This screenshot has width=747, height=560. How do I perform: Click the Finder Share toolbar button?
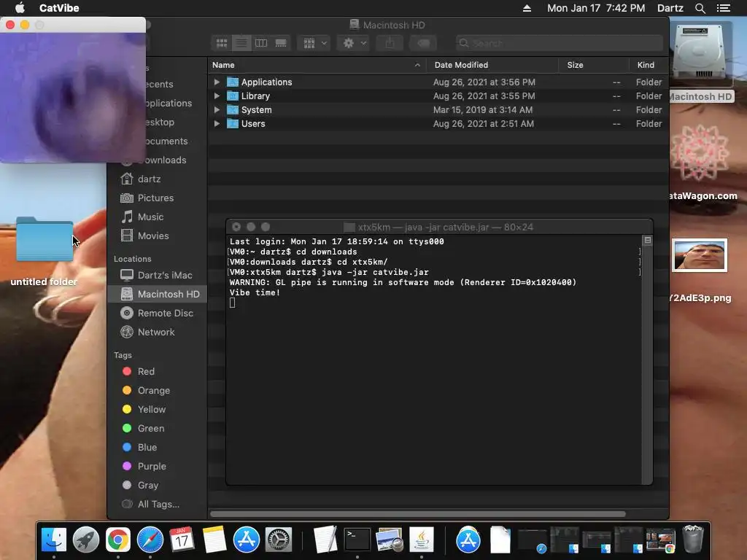(x=390, y=43)
